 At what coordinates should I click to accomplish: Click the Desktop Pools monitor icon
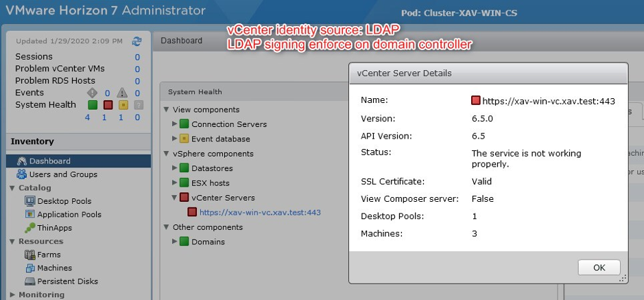[x=30, y=201]
